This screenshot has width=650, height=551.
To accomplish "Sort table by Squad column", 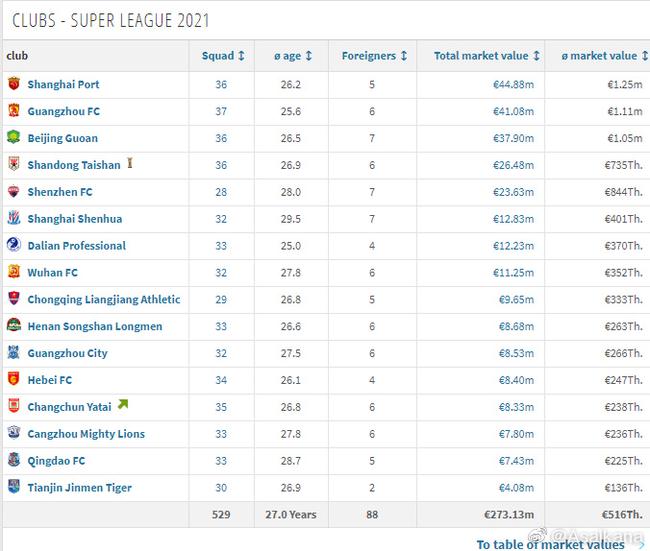I will point(223,56).
